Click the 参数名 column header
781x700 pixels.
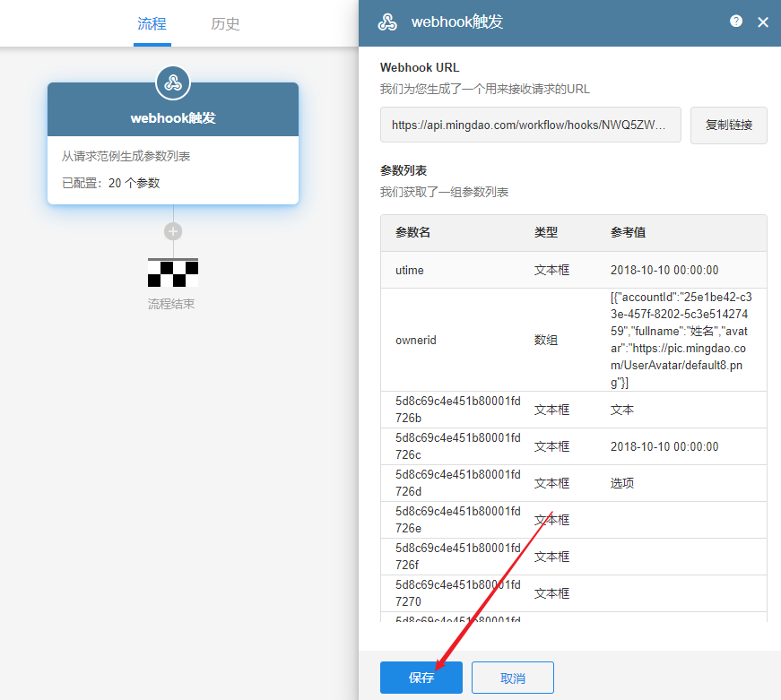pos(413,232)
